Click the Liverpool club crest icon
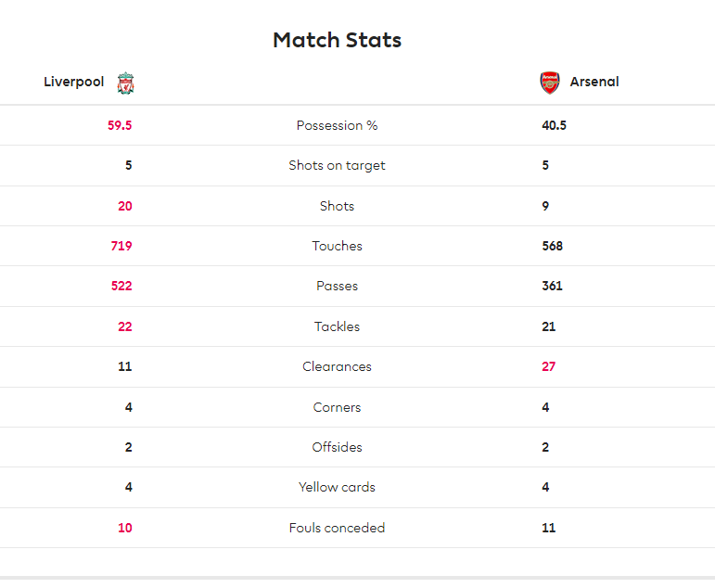The image size is (715, 588). 125,83
